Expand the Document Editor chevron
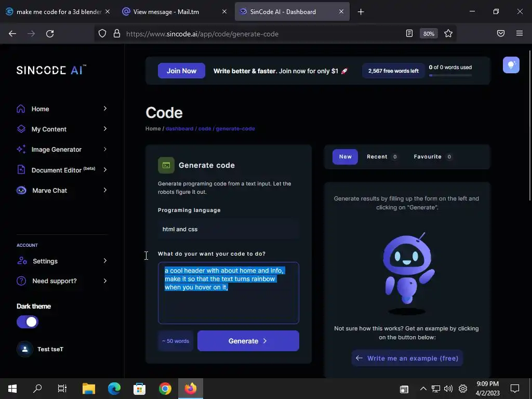The width and height of the screenshot is (532, 399). [105, 170]
